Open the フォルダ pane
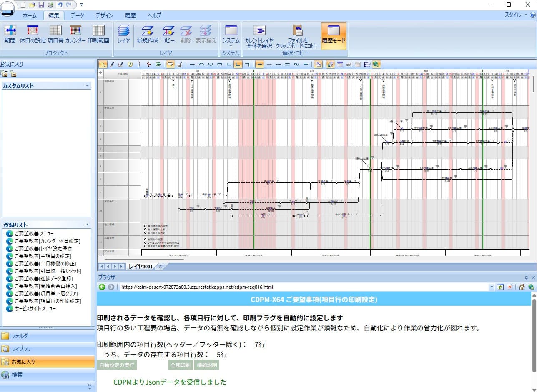 [x=48, y=335]
